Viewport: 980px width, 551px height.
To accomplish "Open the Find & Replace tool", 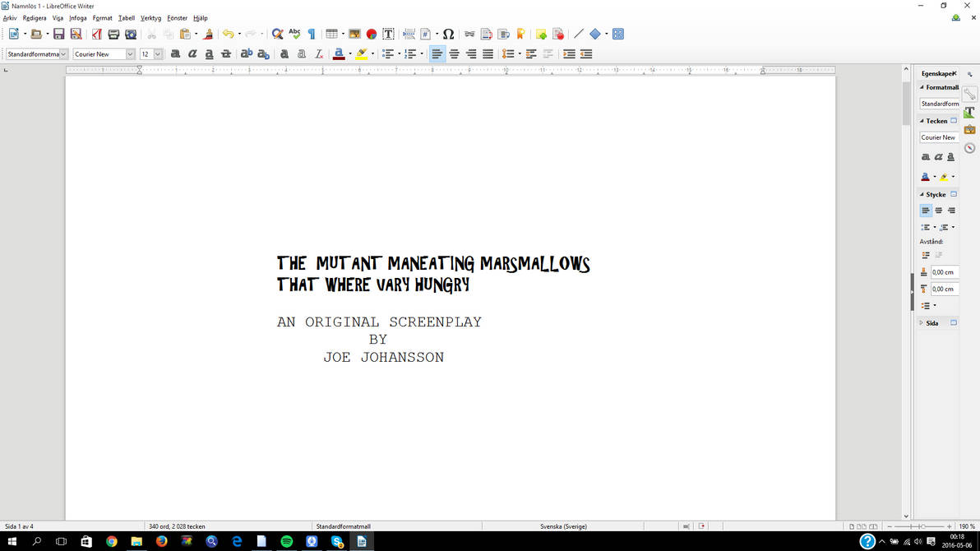I will click(x=278, y=34).
